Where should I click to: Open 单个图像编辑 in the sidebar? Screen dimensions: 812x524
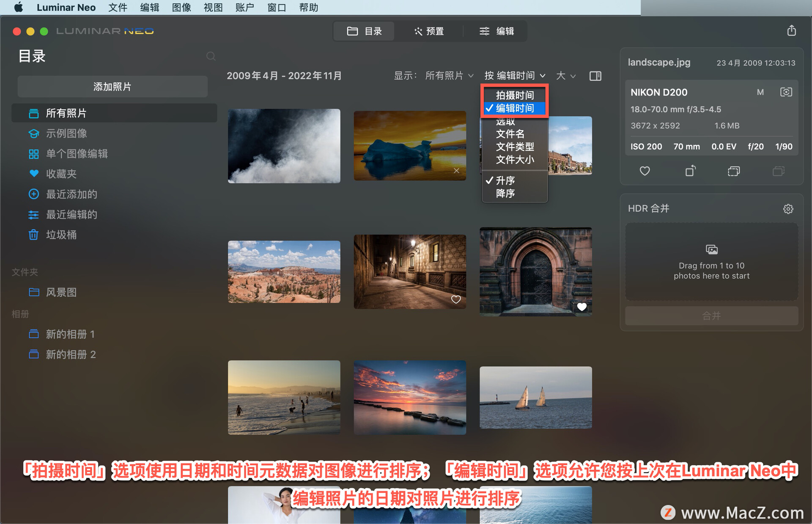tap(114, 154)
